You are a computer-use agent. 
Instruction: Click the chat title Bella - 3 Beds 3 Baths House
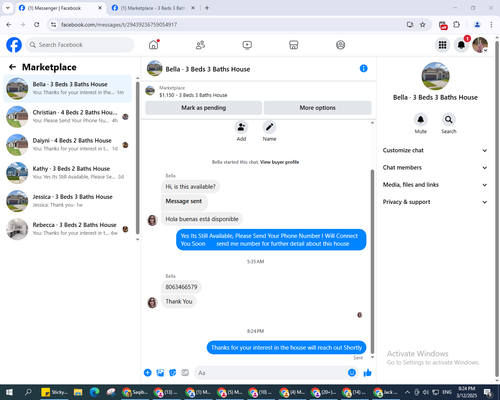(x=208, y=69)
